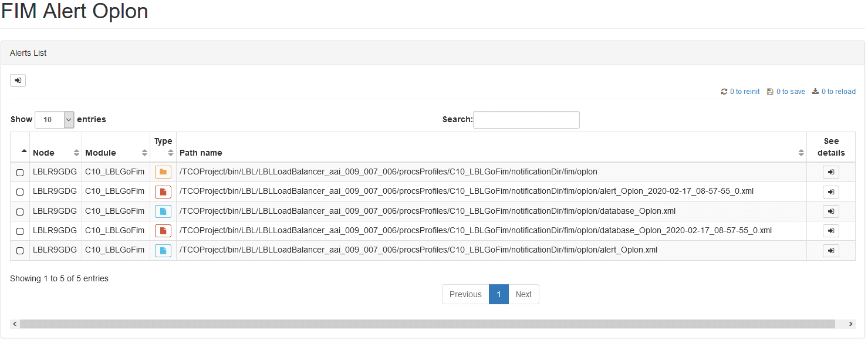Click the Next pagination button
The height and width of the screenshot is (343, 868).
(x=523, y=294)
